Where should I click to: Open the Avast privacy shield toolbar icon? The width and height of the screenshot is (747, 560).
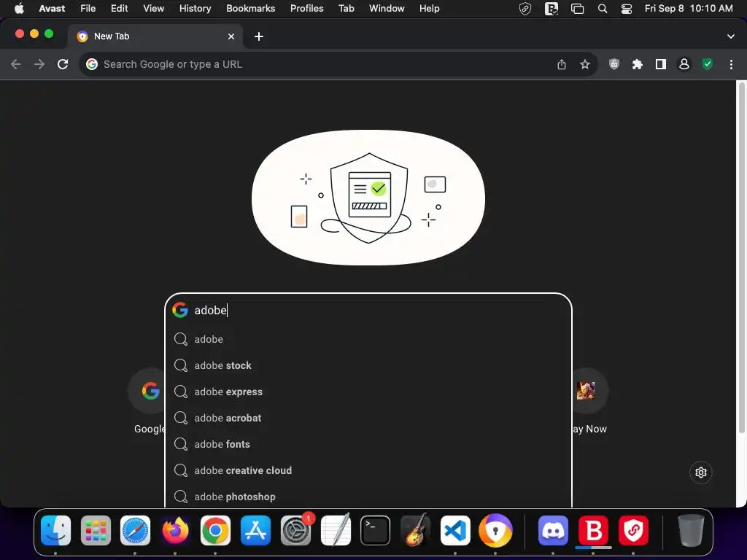pyautogui.click(x=614, y=64)
